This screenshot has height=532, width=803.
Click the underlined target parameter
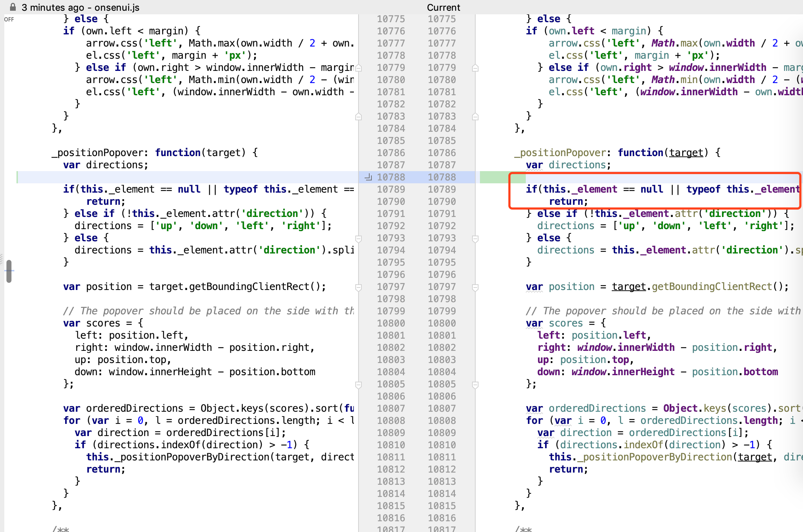coord(686,152)
